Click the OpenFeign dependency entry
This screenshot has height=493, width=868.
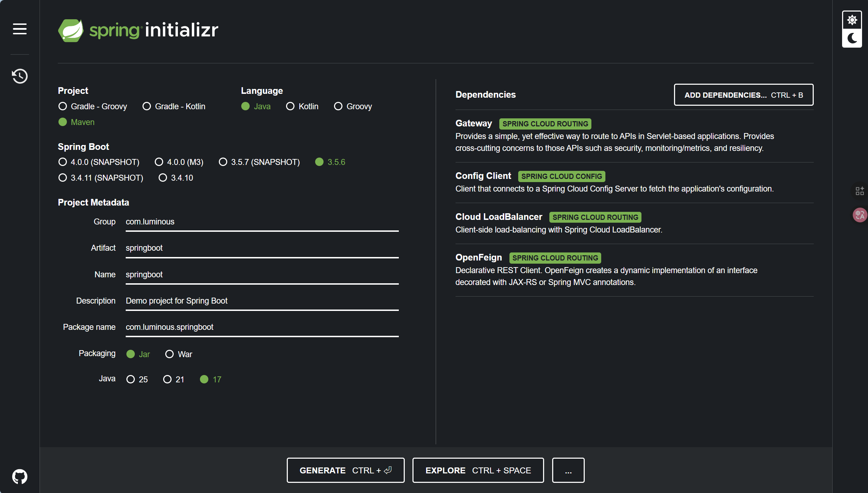click(x=478, y=258)
